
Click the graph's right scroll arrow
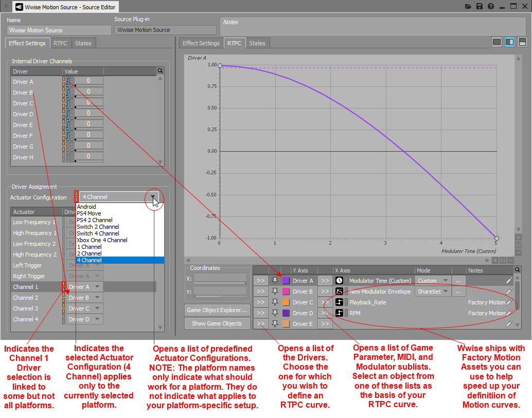point(488,260)
